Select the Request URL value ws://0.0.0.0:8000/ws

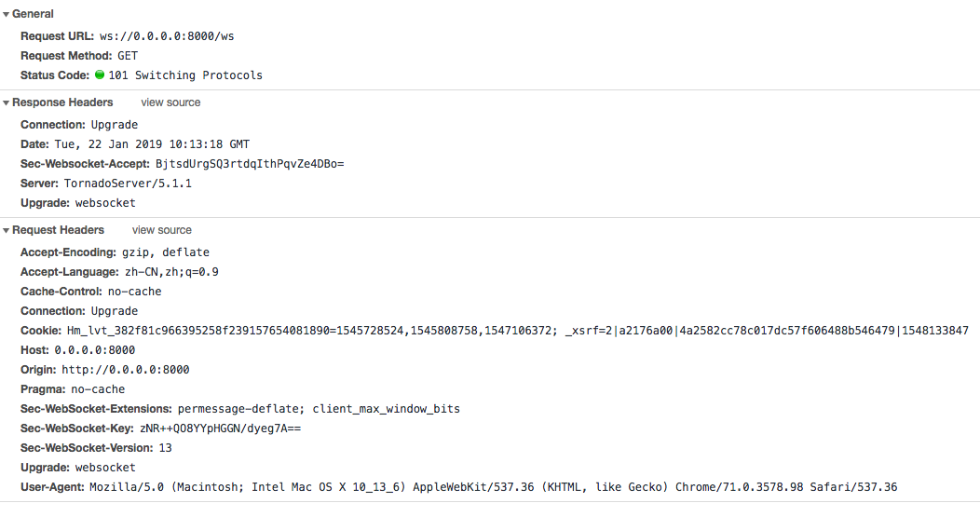click(167, 36)
